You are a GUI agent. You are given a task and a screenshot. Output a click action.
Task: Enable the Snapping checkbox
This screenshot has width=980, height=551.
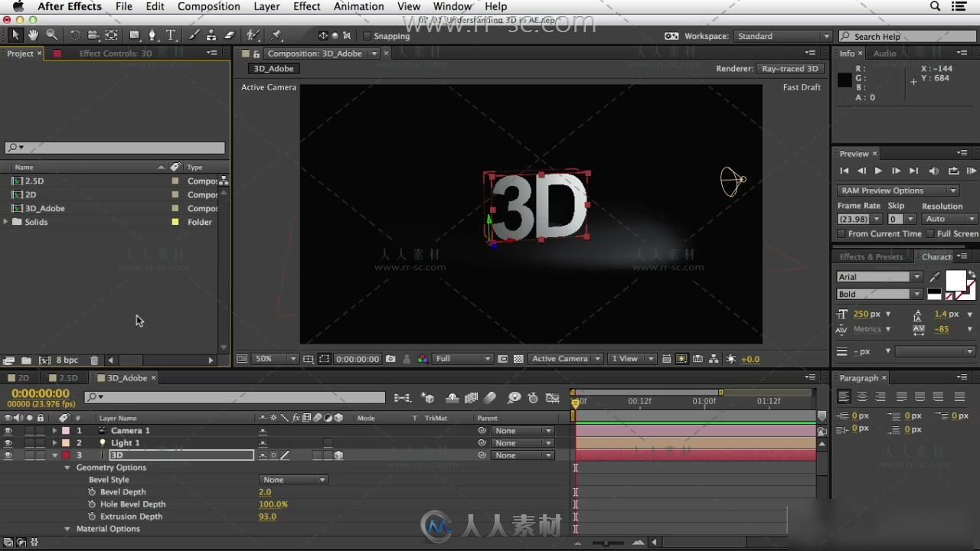pos(367,36)
